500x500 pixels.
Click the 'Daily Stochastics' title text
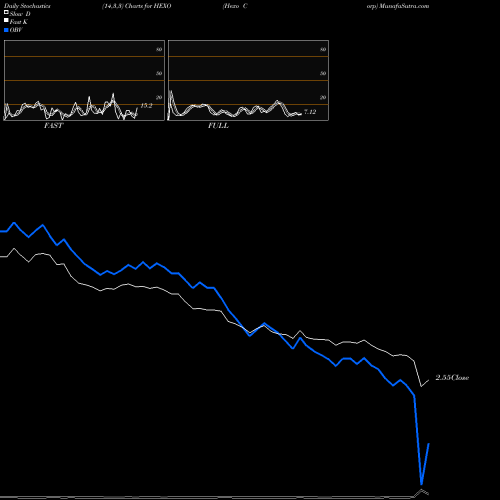click(x=27, y=6)
